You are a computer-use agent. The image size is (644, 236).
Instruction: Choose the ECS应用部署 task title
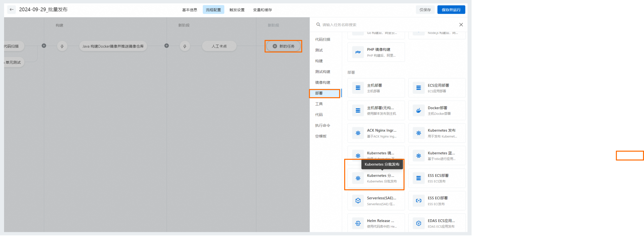[x=438, y=85]
